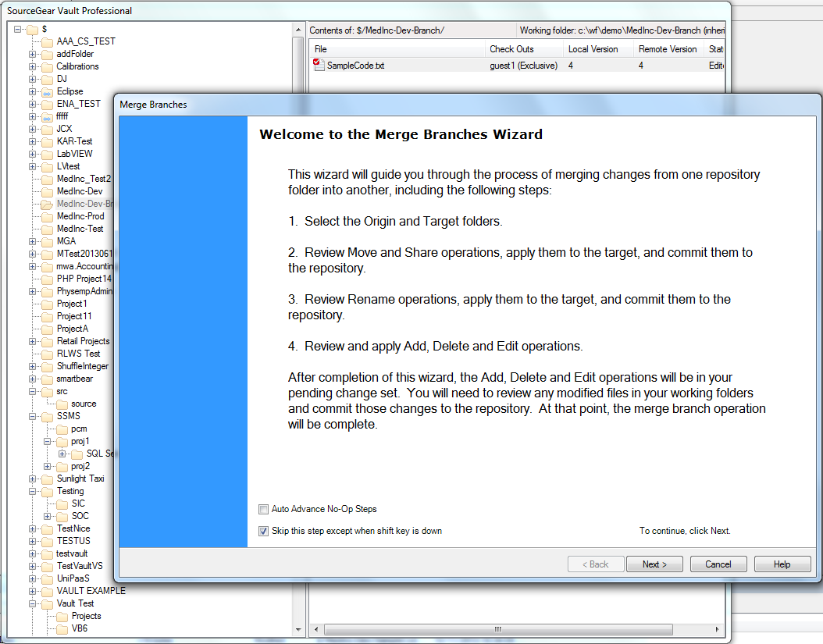Click the JCX folder icon
The width and height of the screenshot is (823, 644).
click(47, 129)
